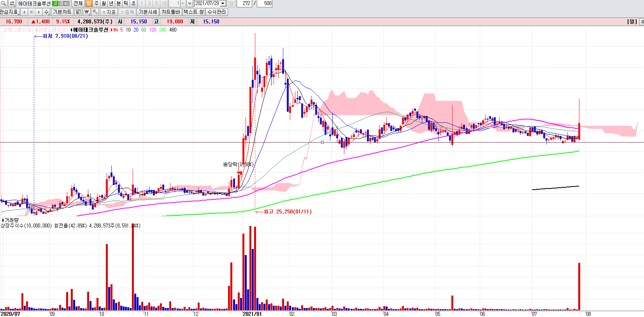The image size is (644, 317).
Task: Open the =지표 indicator menu
Action: [109, 12]
